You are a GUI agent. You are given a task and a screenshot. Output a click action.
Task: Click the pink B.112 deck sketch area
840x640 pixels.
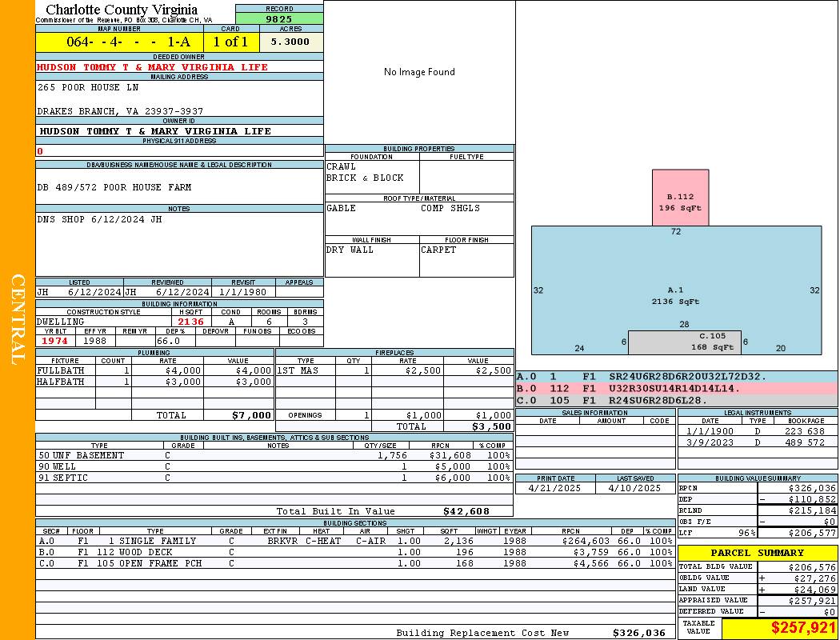(x=680, y=198)
